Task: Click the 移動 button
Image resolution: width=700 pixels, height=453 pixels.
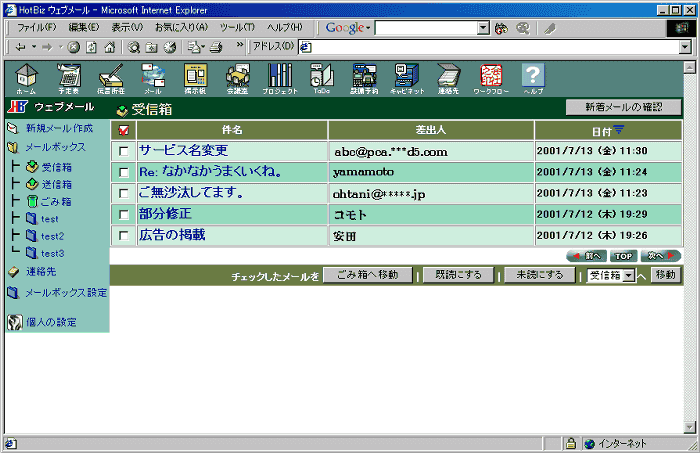Action: 666,274
